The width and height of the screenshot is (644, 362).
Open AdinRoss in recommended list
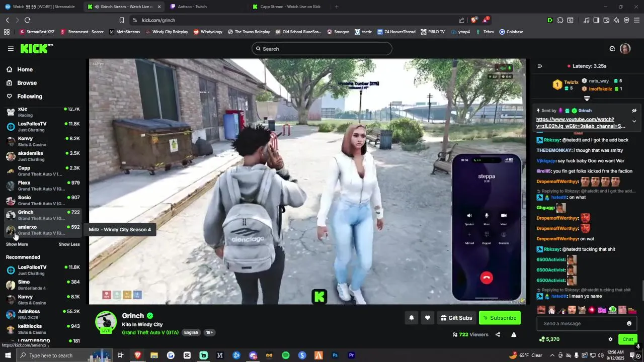click(x=43, y=314)
